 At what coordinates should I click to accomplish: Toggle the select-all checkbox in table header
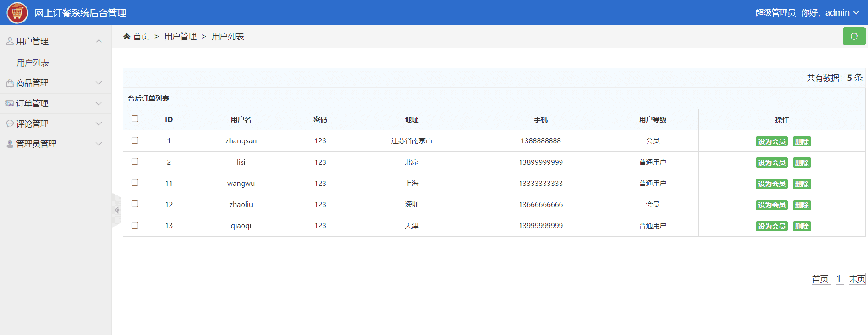135,119
